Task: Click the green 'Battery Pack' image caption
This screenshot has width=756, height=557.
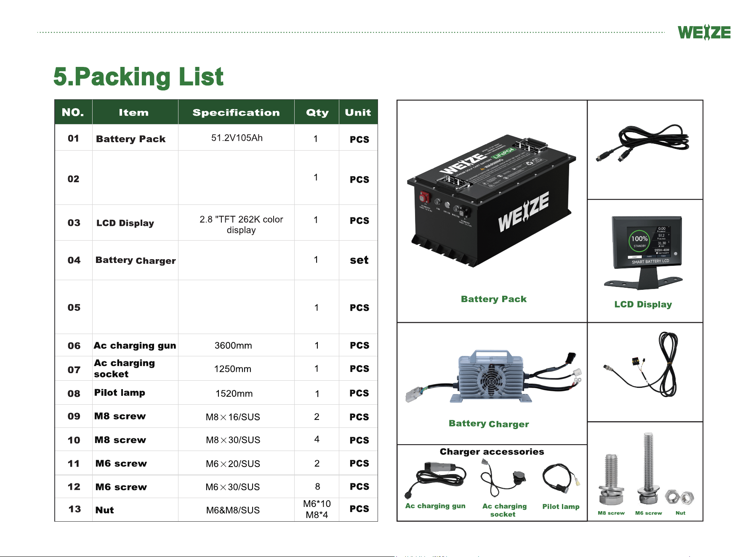Action: (x=494, y=299)
